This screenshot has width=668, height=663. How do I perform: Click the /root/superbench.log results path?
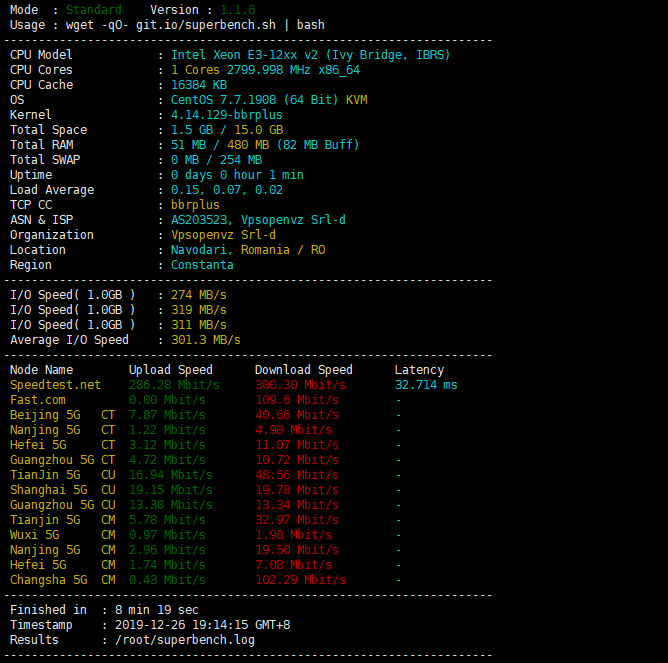point(184,640)
